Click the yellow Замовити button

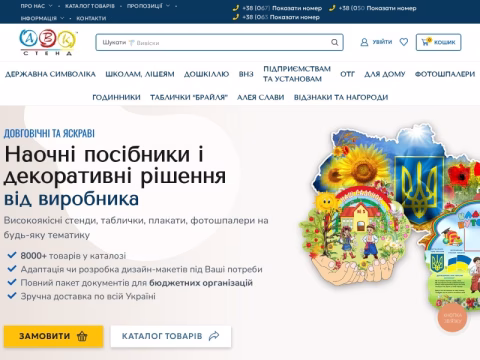tap(53, 336)
